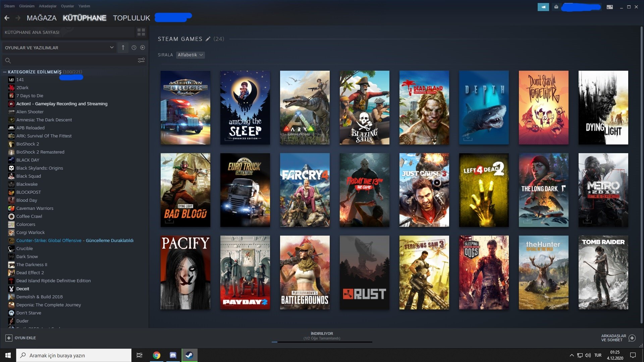Click the OYUN EKLE button
The image size is (644, 362).
(20, 338)
